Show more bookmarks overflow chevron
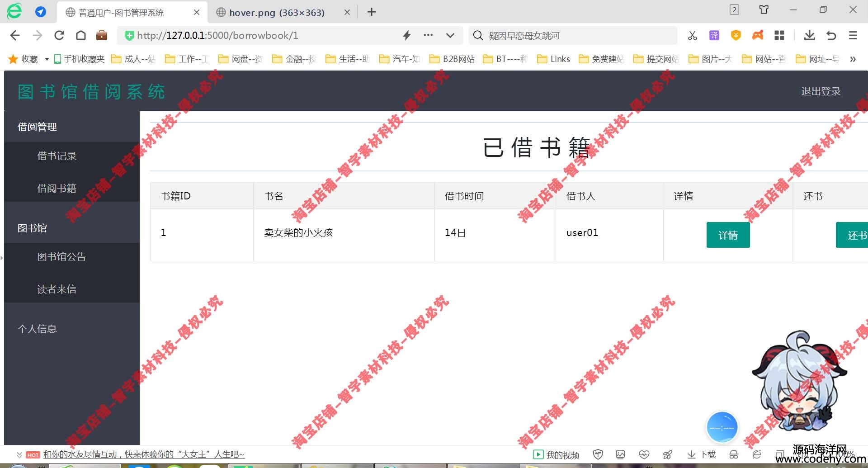Image resolution: width=868 pixels, height=468 pixels. tap(853, 59)
